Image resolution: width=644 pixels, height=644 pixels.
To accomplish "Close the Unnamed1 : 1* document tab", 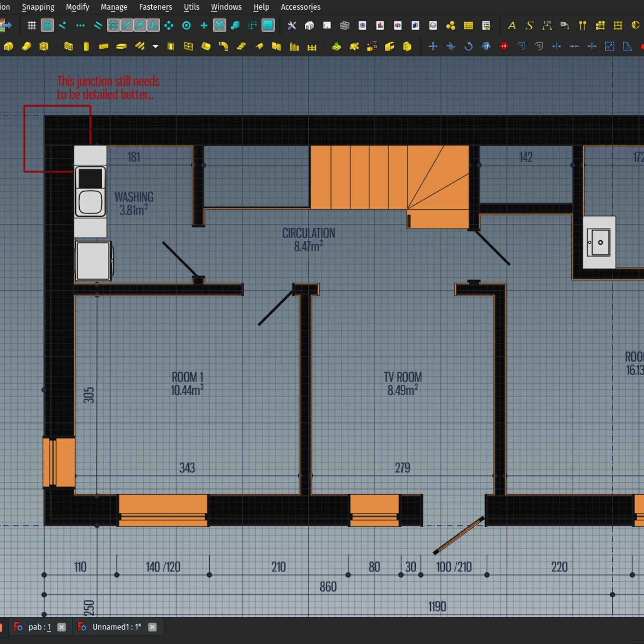I will [x=152, y=627].
